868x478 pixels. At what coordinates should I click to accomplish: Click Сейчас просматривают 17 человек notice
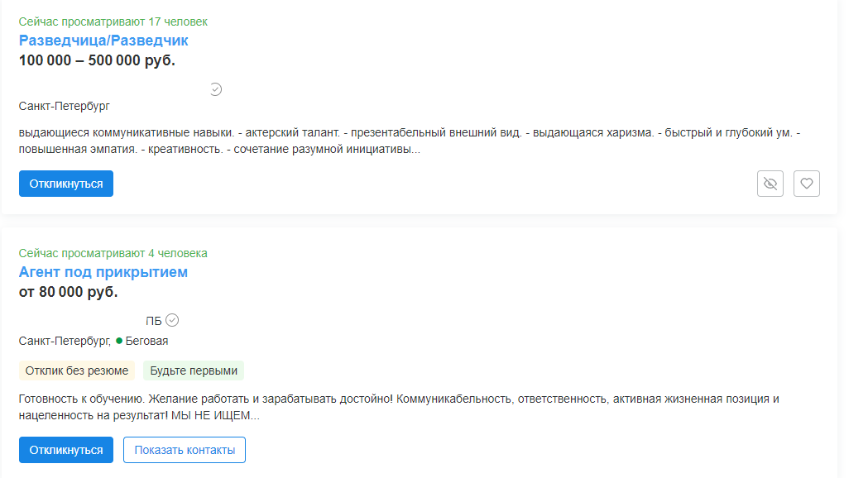(x=113, y=22)
